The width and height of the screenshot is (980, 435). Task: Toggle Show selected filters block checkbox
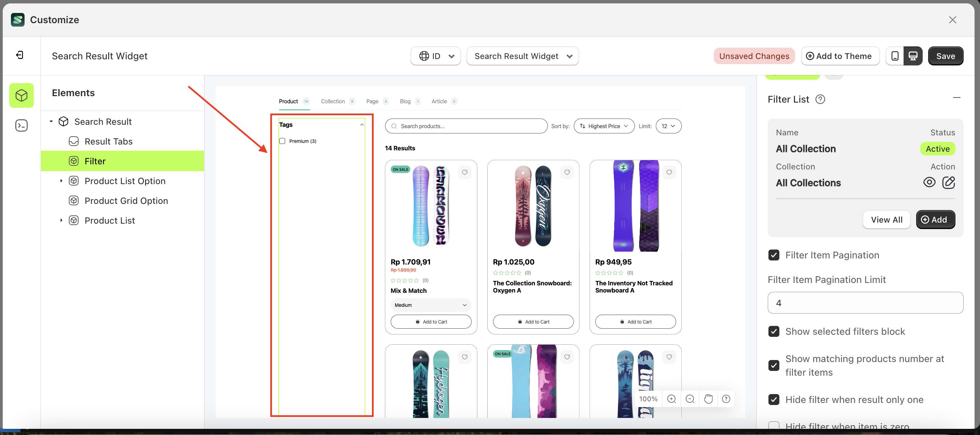point(774,332)
